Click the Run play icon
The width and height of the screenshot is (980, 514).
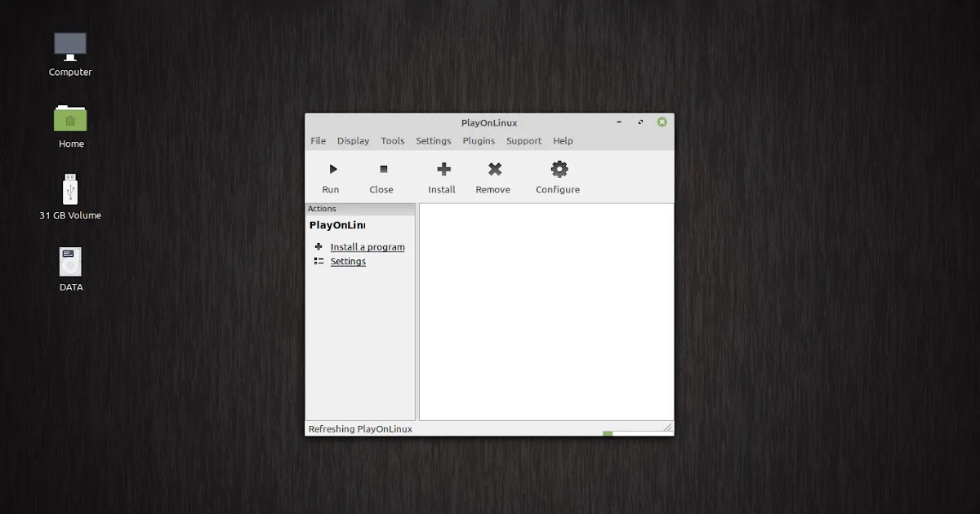(332, 169)
